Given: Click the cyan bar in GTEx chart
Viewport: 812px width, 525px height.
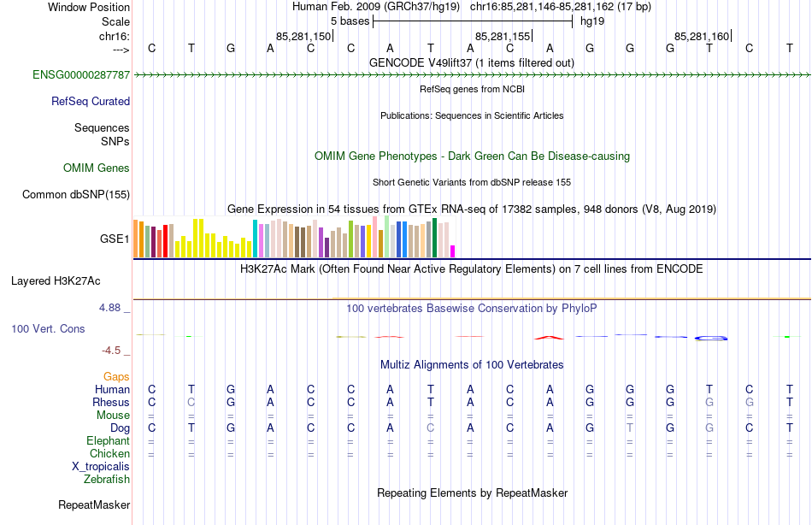Looking at the screenshot, I should 255,239.
